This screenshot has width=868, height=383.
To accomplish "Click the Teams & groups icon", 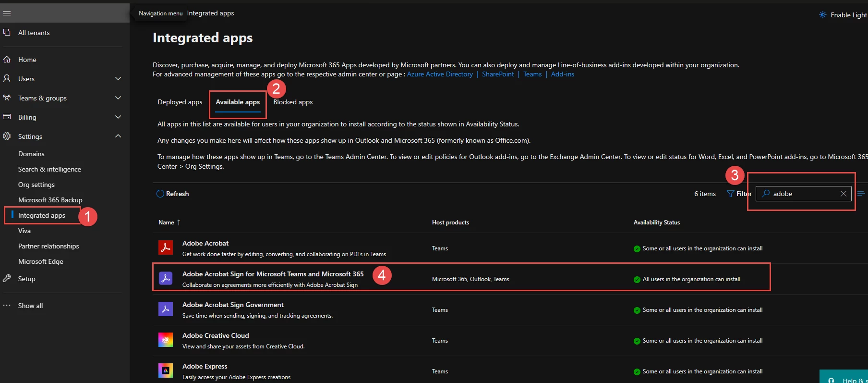I will pos(7,98).
